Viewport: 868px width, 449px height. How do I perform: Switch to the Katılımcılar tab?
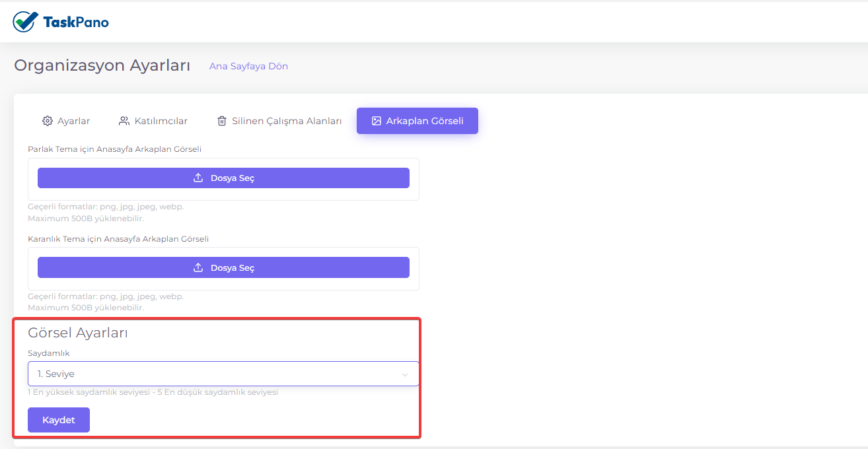click(x=153, y=121)
